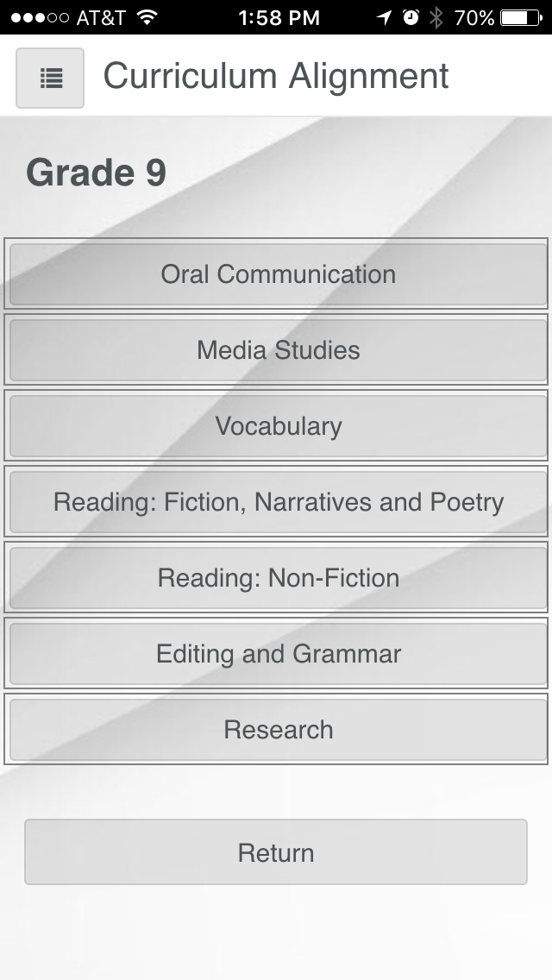The width and height of the screenshot is (552, 980).
Task: Tap the 70% battery percentage
Action: coord(474,17)
